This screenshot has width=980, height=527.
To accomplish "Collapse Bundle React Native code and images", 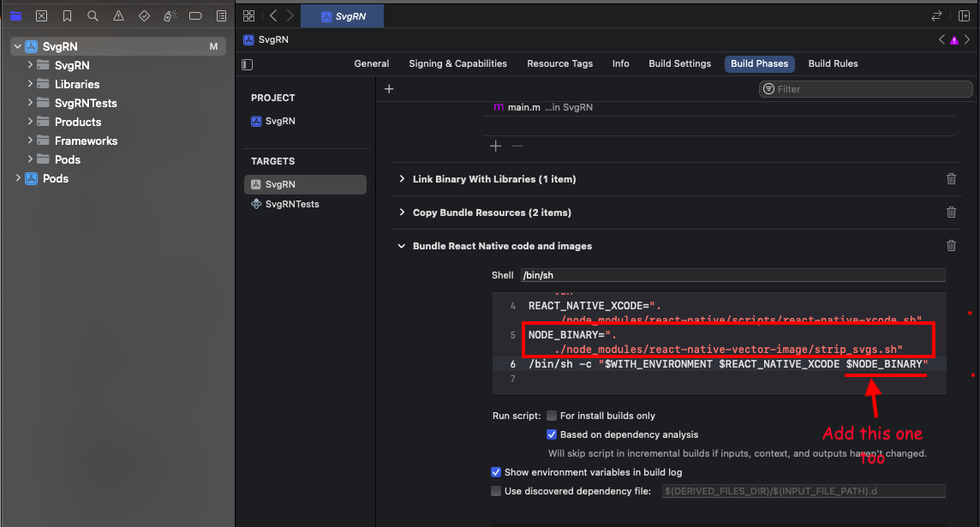I will 401,246.
